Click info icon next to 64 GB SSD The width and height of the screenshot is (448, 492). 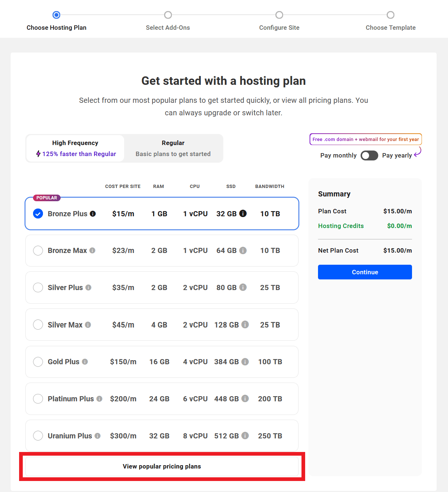[x=243, y=250]
